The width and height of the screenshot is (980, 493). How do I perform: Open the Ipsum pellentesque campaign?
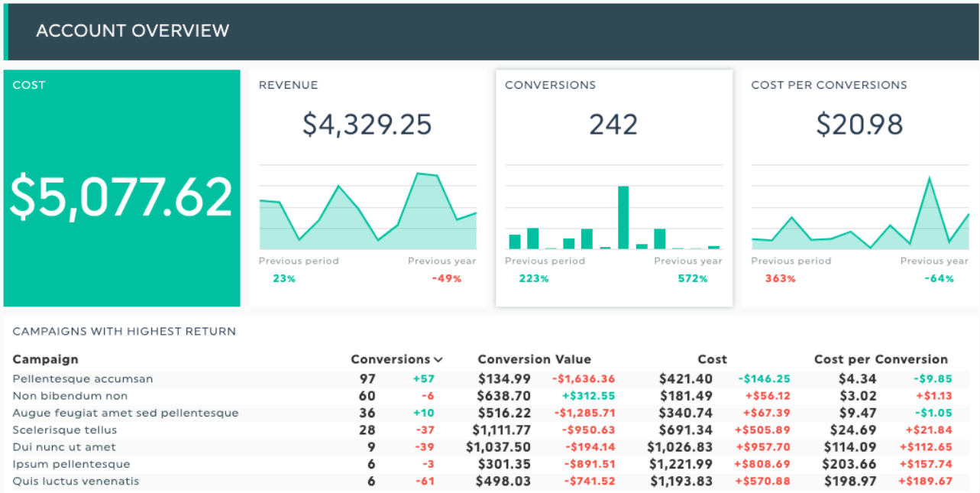71,464
